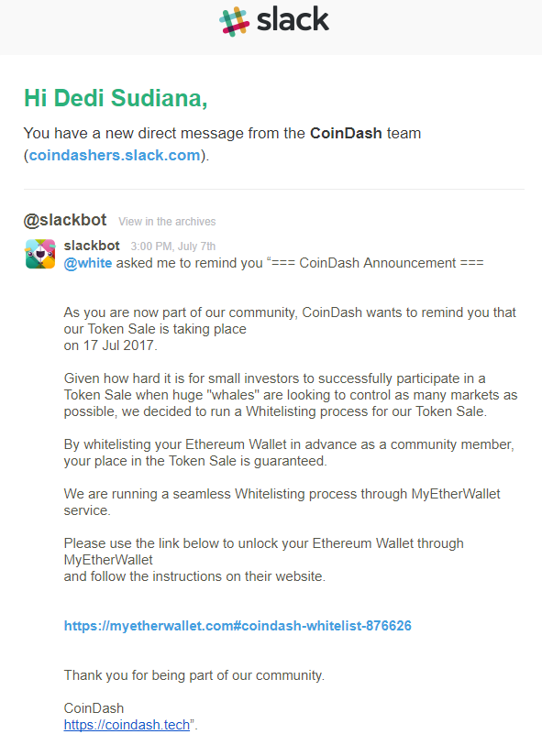Click the slackbot sender name
This screenshot has width=542, height=756.
92,246
